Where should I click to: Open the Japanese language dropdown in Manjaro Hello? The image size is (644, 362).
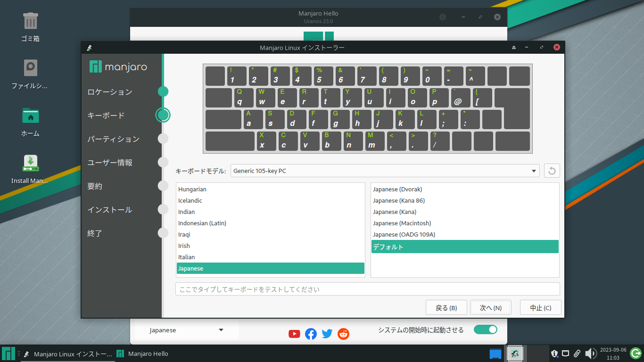pyautogui.click(x=187, y=330)
